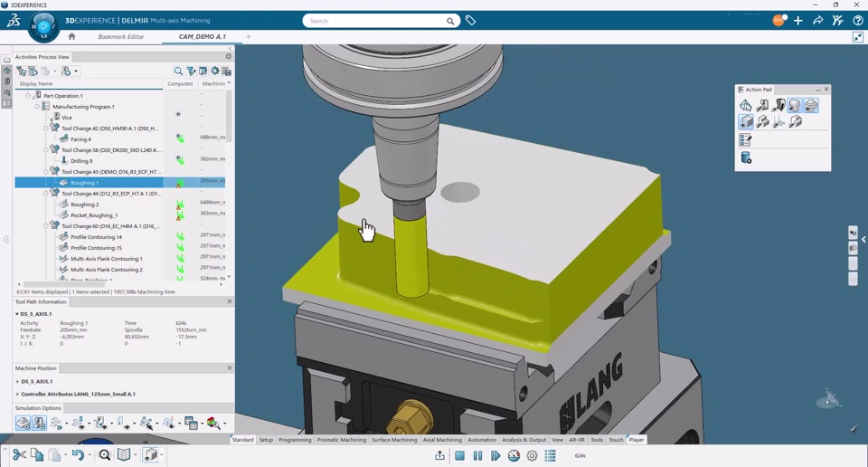Collapse the Tool Change.44 node
The height and width of the screenshot is (467, 868).
(x=46, y=194)
